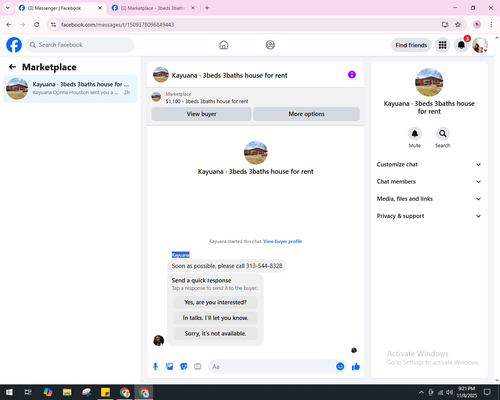Click the More options button
The image size is (500, 400).
(306, 114)
